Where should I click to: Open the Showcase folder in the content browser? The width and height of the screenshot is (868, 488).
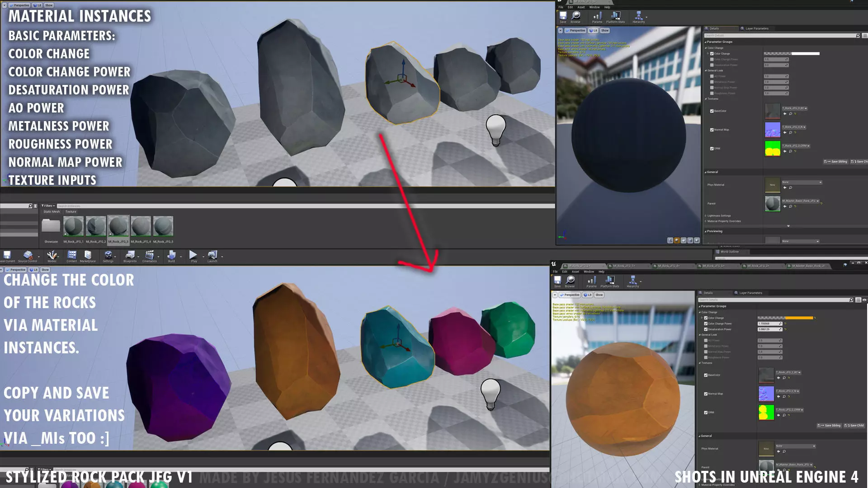tap(51, 230)
